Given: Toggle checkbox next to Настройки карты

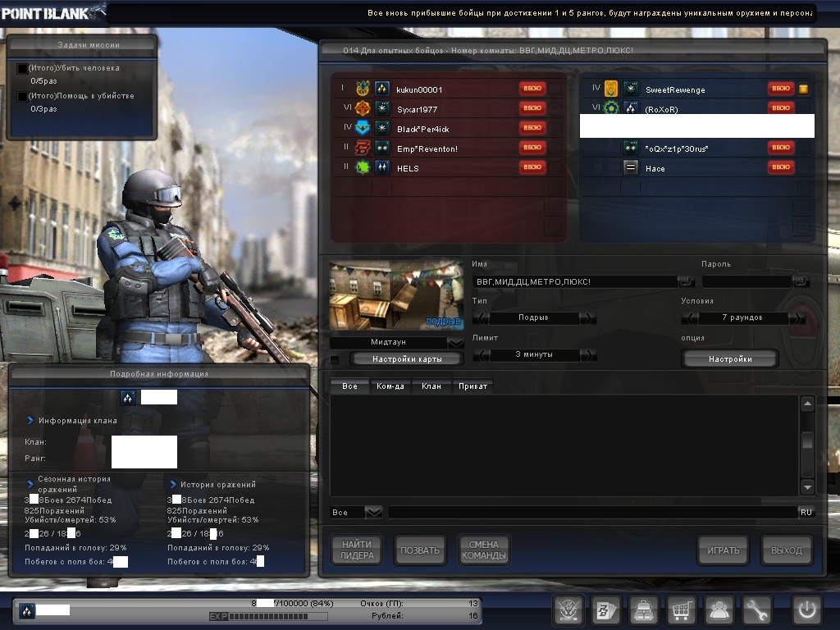Looking at the screenshot, I should click(x=335, y=359).
